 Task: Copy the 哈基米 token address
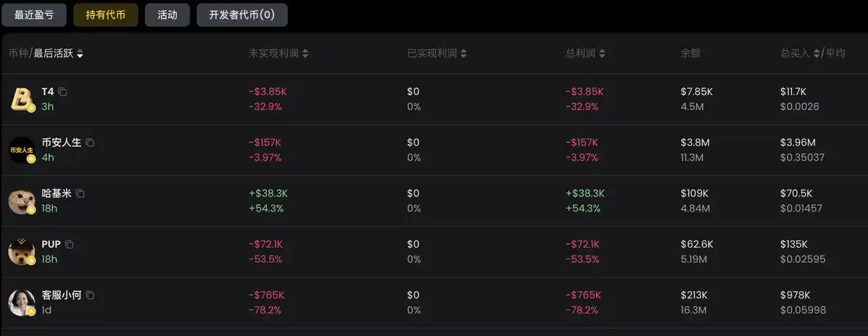pyautogui.click(x=80, y=193)
